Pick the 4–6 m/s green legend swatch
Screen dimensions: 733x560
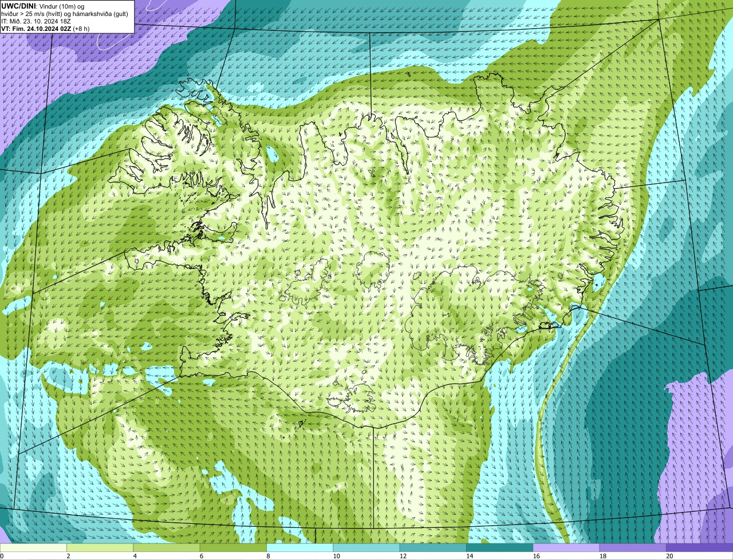coord(167,548)
